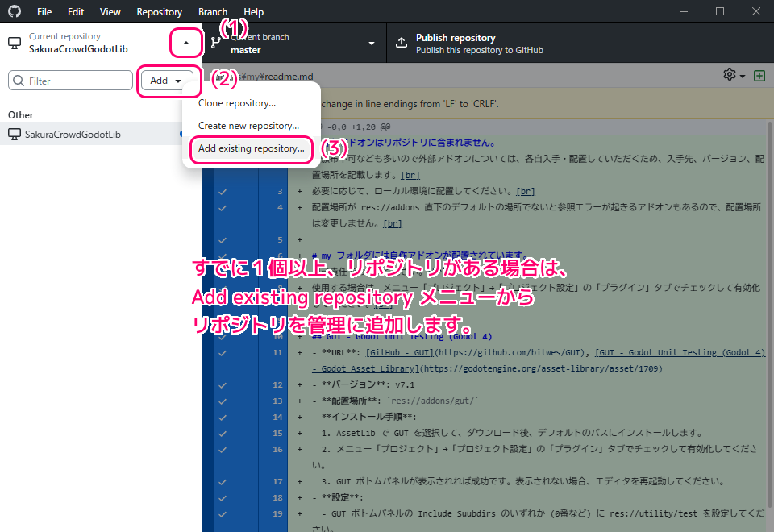Click the green expand diff plus icon
Viewport: 774px width, 532px height.
[x=759, y=75]
